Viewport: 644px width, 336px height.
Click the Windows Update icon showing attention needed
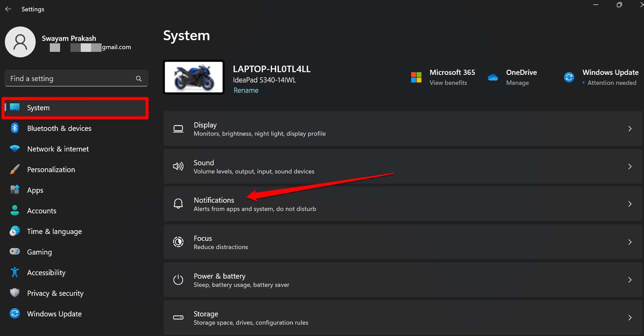click(x=569, y=77)
